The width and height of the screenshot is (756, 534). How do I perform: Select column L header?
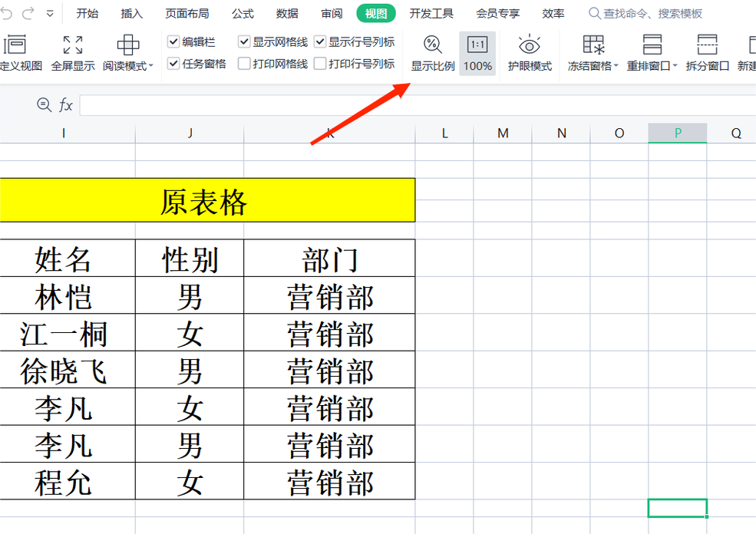[444, 133]
